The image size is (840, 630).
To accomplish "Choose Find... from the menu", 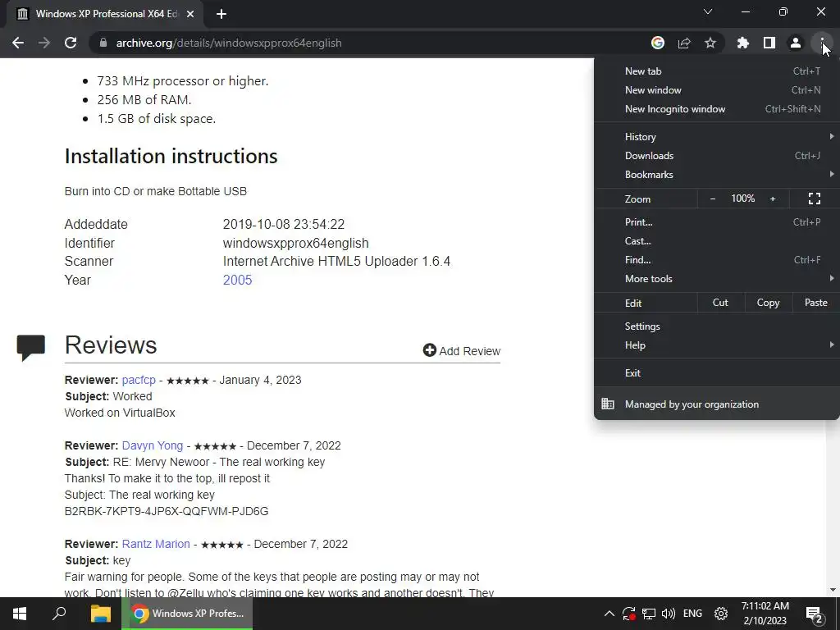I will [x=717, y=260].
